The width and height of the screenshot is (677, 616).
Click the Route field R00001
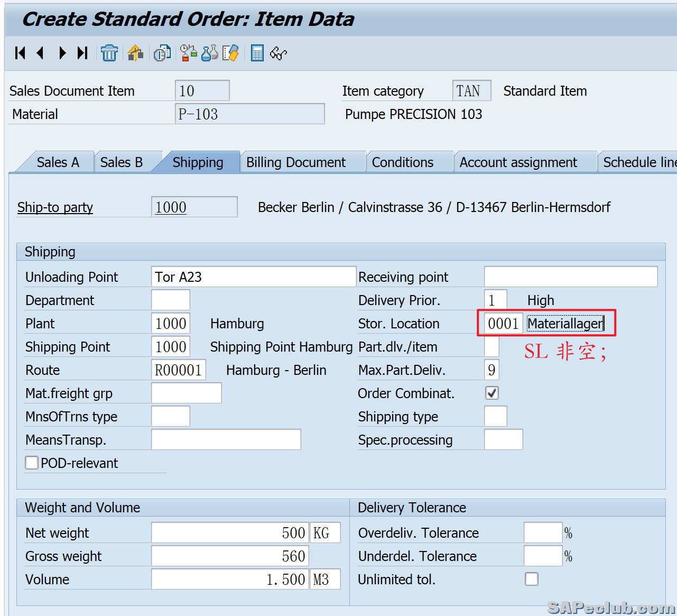click(x=178, y=370)
